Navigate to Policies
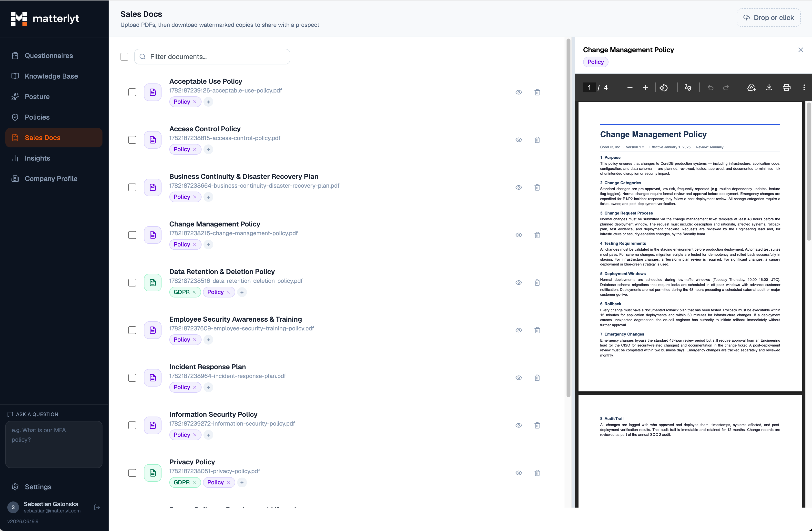Image resolution: width=812 pixels, height=531 pixels. pos(54,117)
